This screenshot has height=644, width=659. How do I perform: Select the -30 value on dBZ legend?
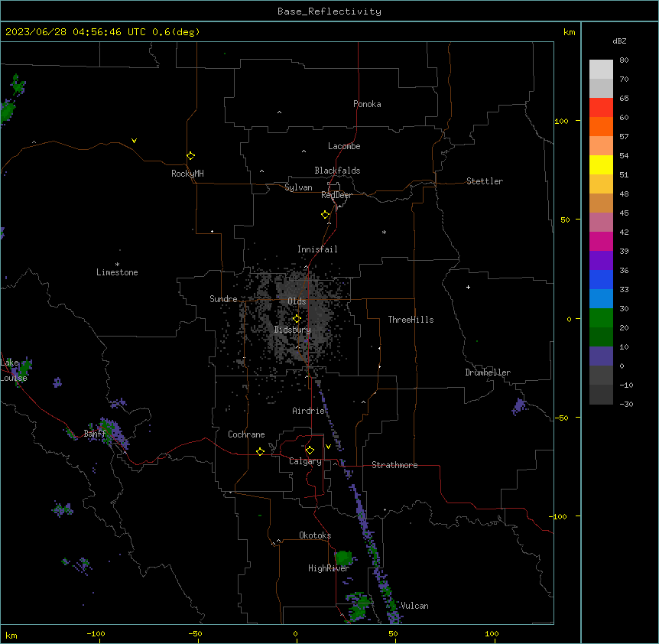626,404
